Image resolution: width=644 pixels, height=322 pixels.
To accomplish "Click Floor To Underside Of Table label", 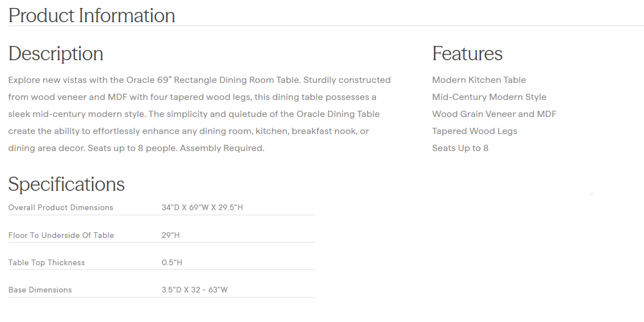I will point(61,235).
